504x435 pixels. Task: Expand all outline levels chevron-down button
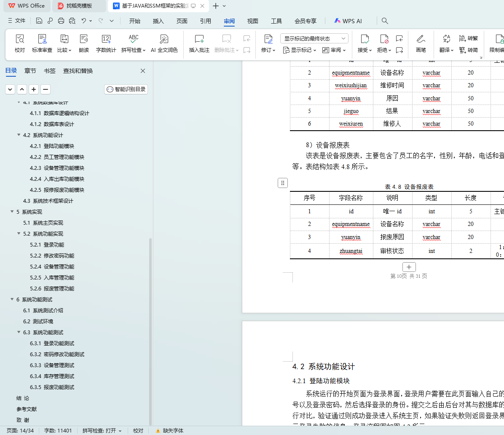(x=10, y=89)
